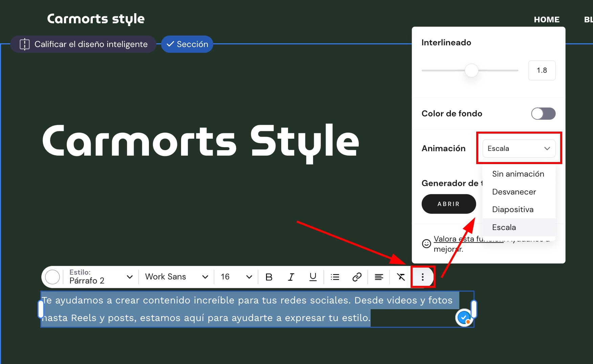
Task: Add a hyperlink to selected text
Action: pos(357,277)
